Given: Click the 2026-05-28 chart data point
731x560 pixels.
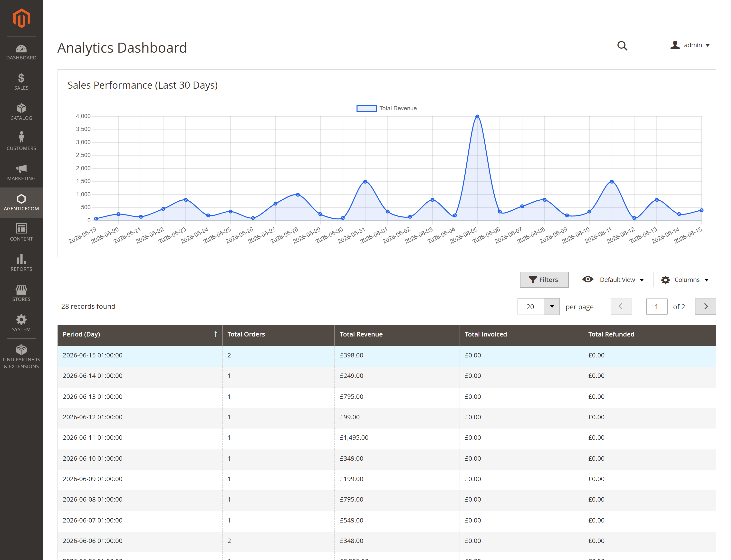Looking at the screenshot, I should pos(298,195).
